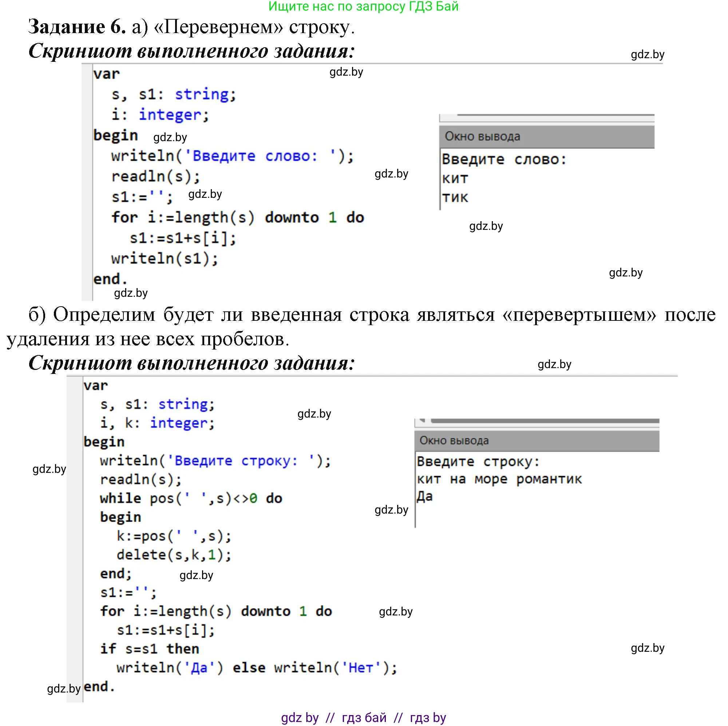Click the 'гдз бай' footer link

[x=364, y=717]
